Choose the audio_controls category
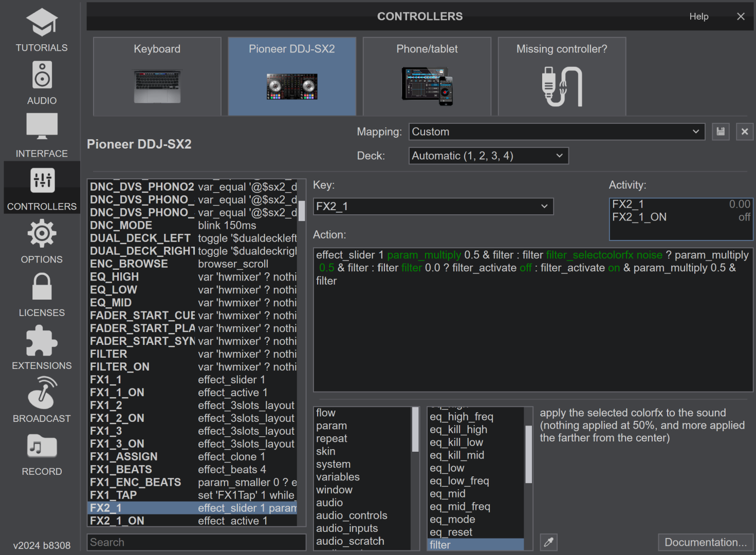The height and width of the screenshot is (555, 756). [363, 515]
